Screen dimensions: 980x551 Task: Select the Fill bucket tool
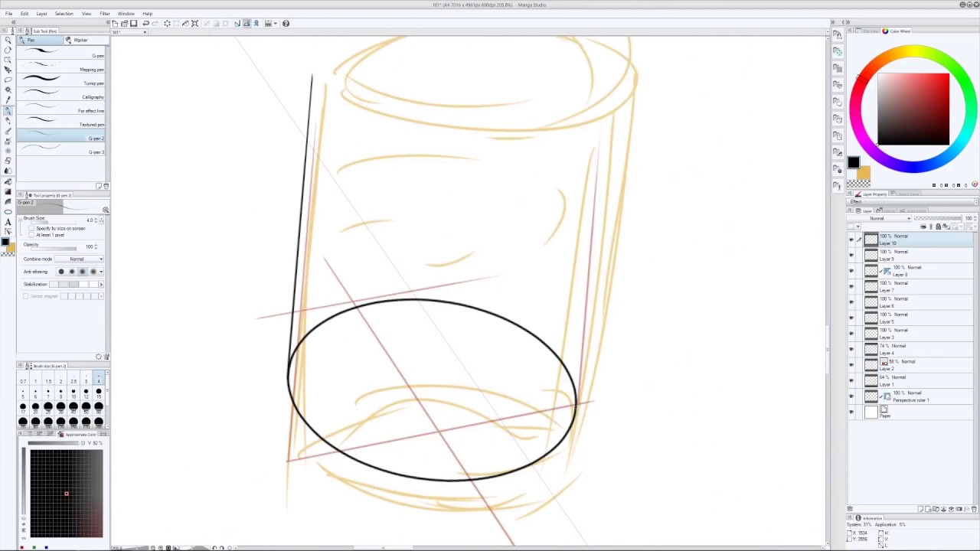[x=8, y=181]
